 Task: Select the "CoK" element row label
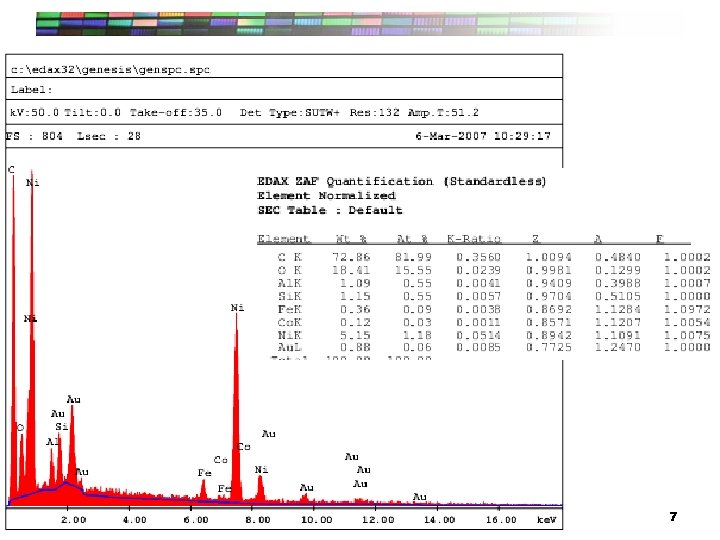pos(290,322)
